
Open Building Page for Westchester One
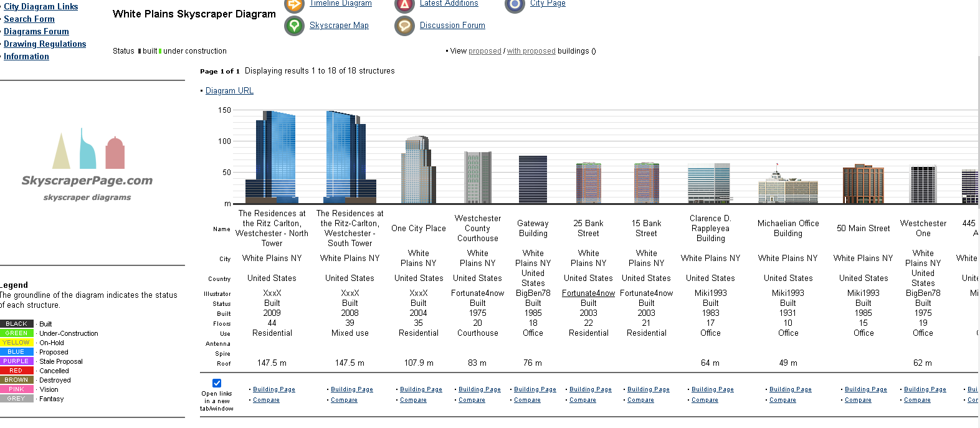pos(925,389)
